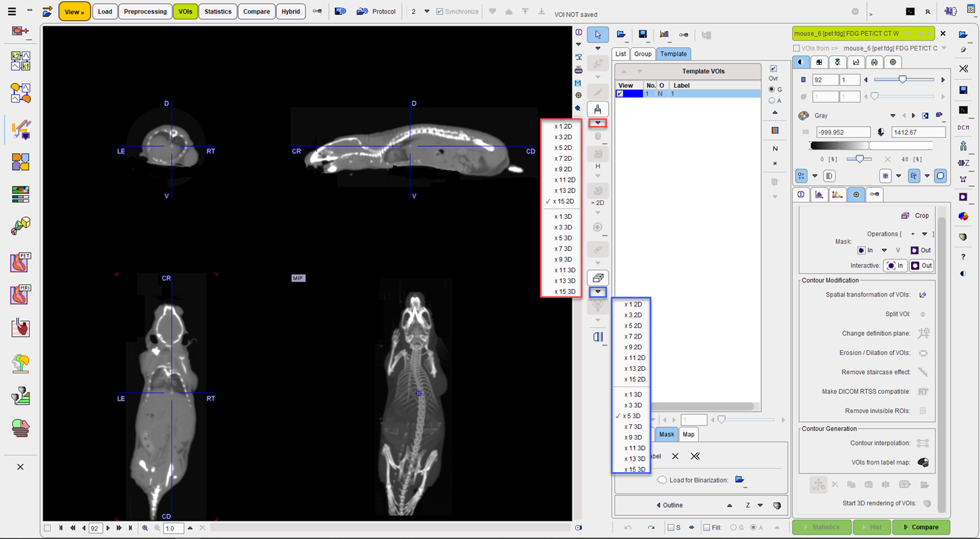Image resolution: width=980 pixels, height=539 pixels.
Task: Open the color palette icon next to Gray
Action: click(x=804, y=115)
